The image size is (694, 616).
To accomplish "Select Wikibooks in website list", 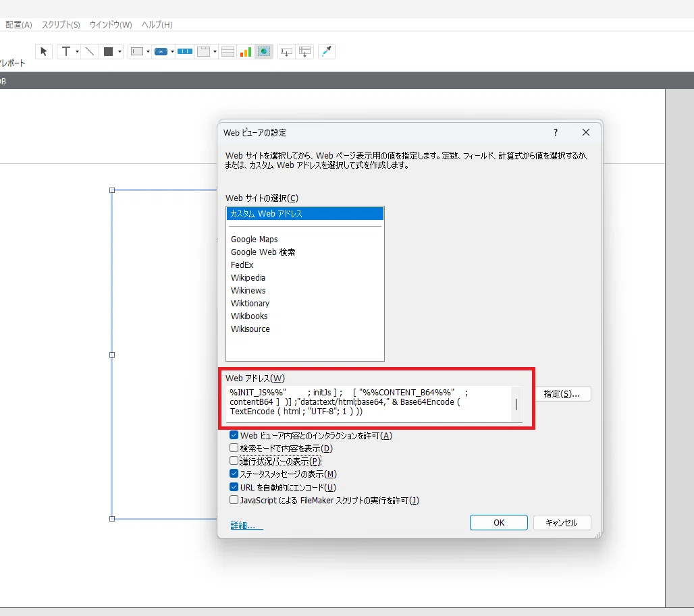I will click(249, 316).
